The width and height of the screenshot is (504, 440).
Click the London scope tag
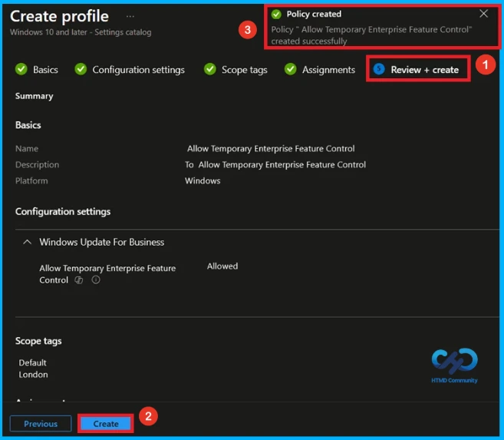click(33, 375)
